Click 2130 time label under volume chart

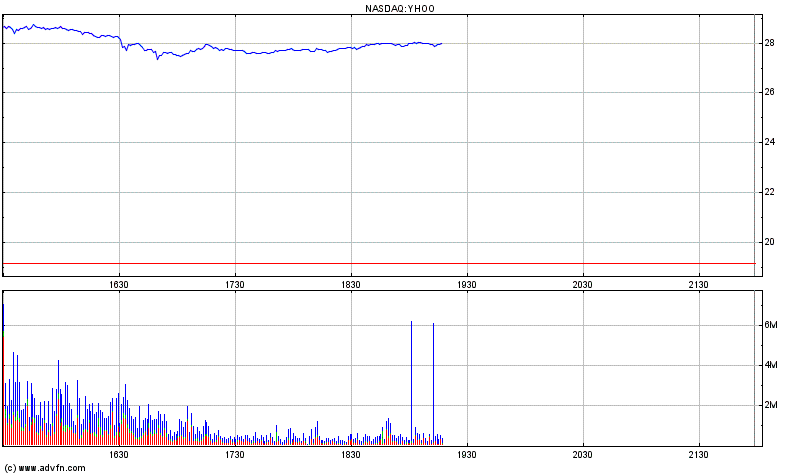pyautogui.click(x=698, y=455)
